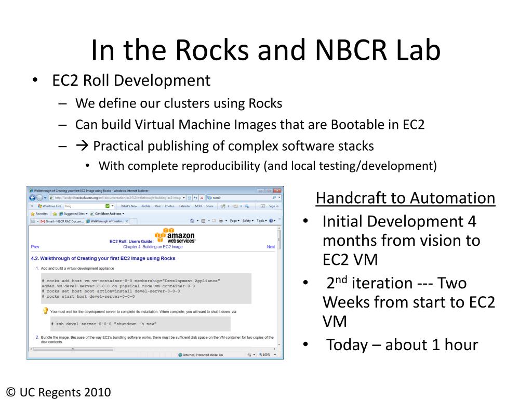This screenshot has width=532, height=399.
Task: Open the Favorites star button
Action: 39,214
